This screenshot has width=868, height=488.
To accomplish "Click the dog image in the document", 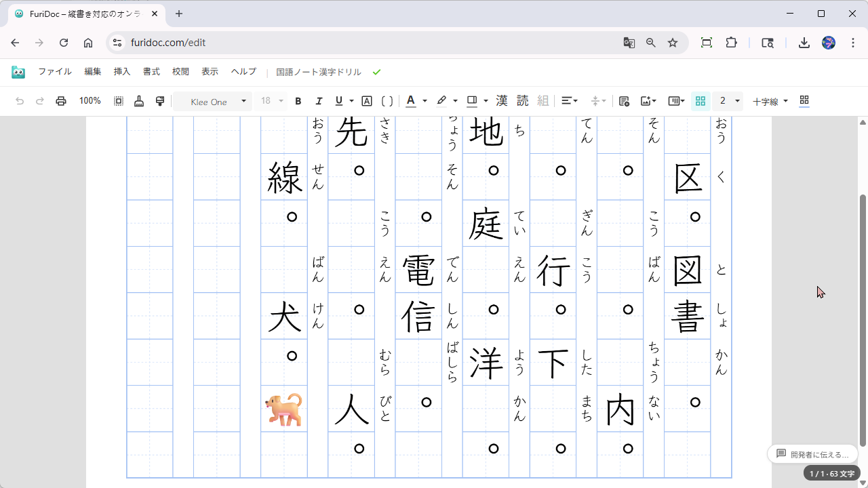I will pos(283,410).
